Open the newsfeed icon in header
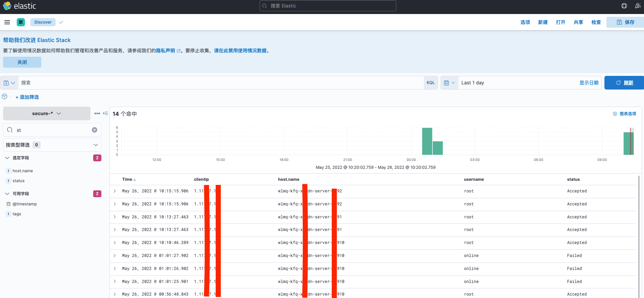This screenshot has width=644, height=298. click(x=638, y=6)
